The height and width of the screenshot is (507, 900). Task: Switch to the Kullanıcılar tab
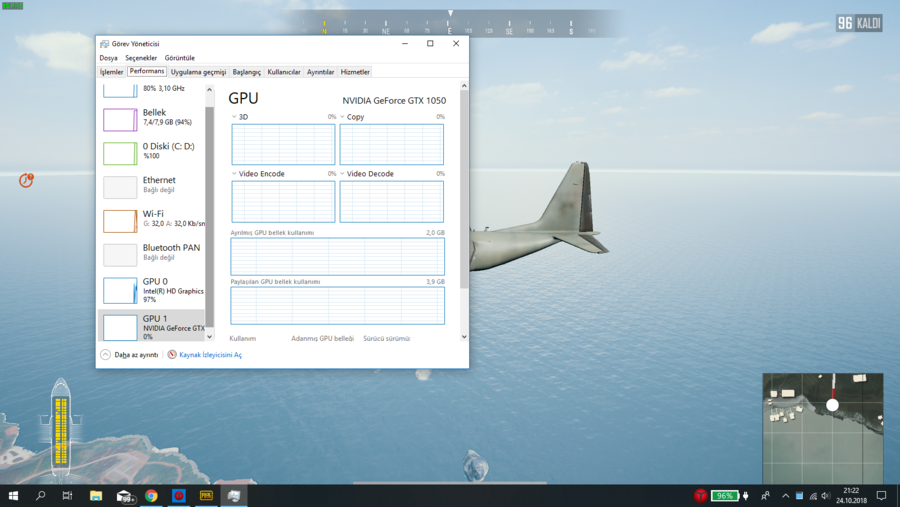(x=284, y=72)
